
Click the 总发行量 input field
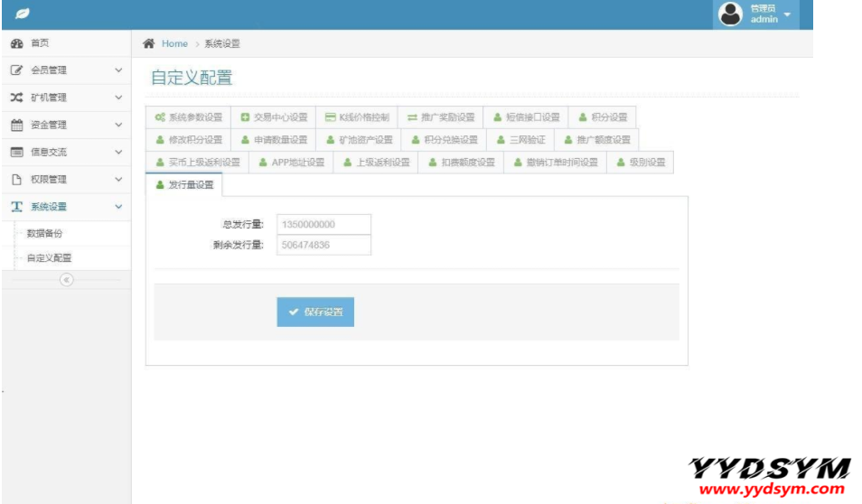323,224
